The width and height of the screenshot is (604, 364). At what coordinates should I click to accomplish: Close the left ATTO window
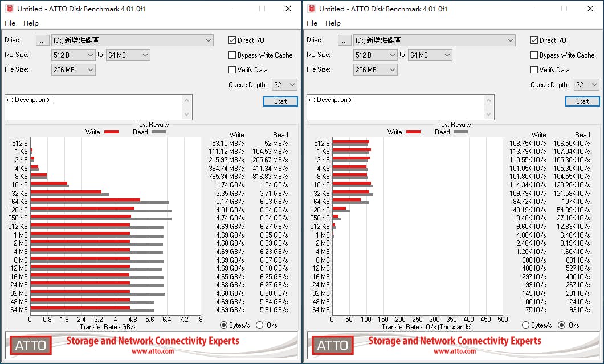point(288,9)
